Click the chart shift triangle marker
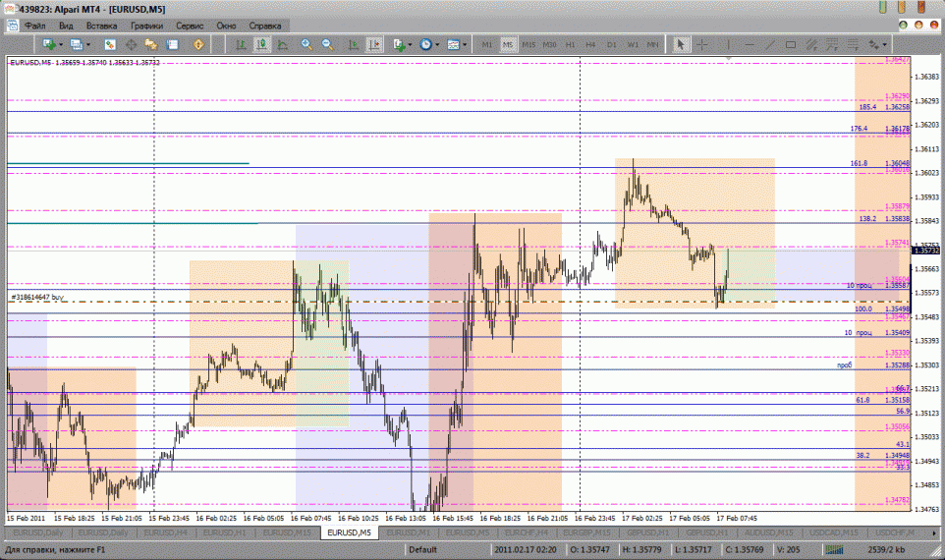 pyautogui.click(x=729, y=59)
